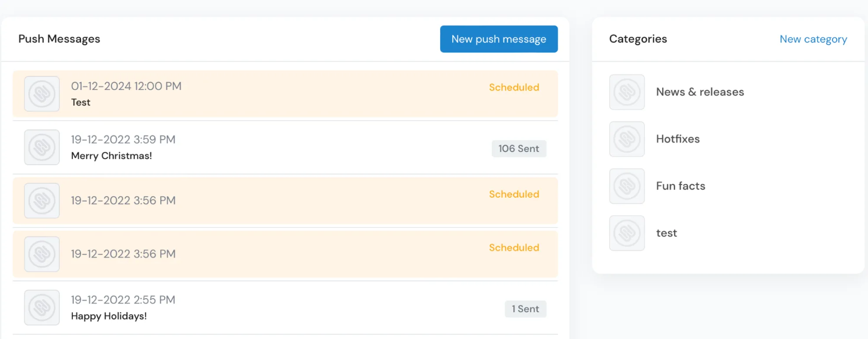The width and height of the screenshot is (868, 339).
Task: Click the test category icon
Action: [627, 233]
